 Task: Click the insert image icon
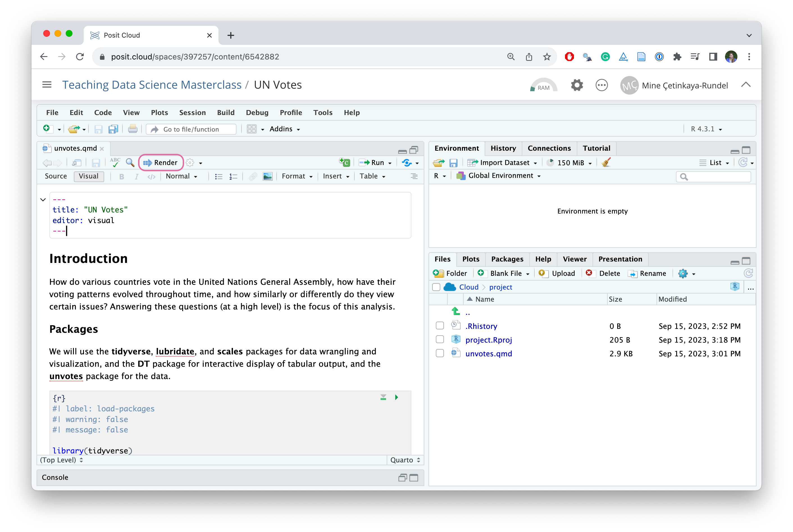[268, 176]
